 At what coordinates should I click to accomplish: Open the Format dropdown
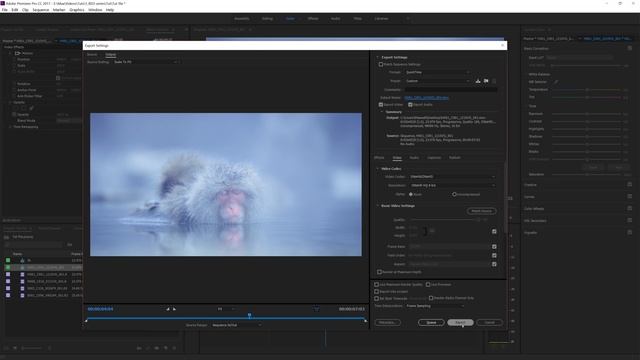click(x=437, y=72)
